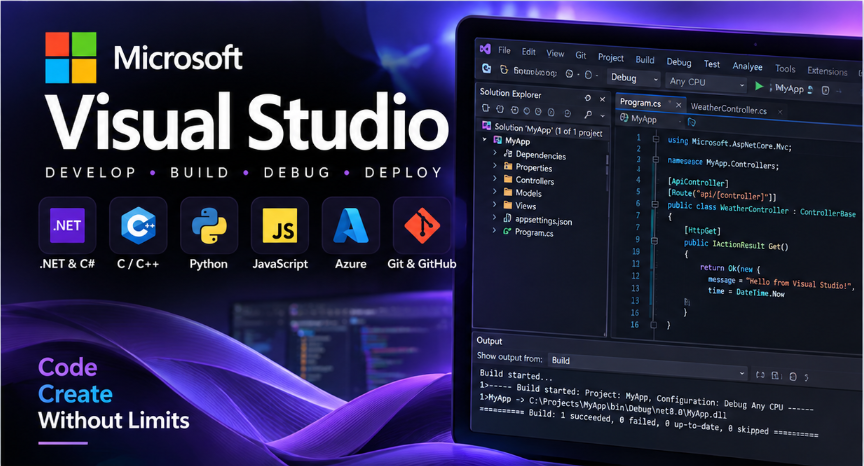The image size is (864, 466).
Task: Open the Test menu
Action: click(712, 64)
